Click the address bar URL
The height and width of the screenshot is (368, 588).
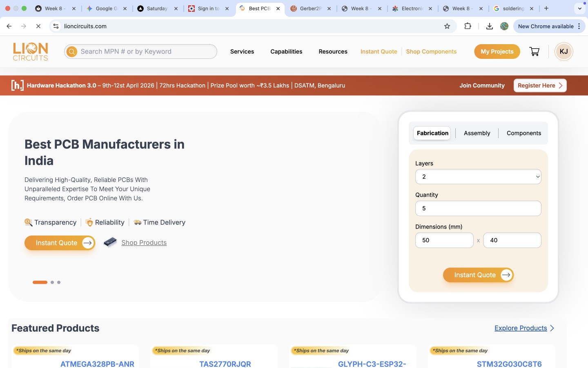[85, 26]
